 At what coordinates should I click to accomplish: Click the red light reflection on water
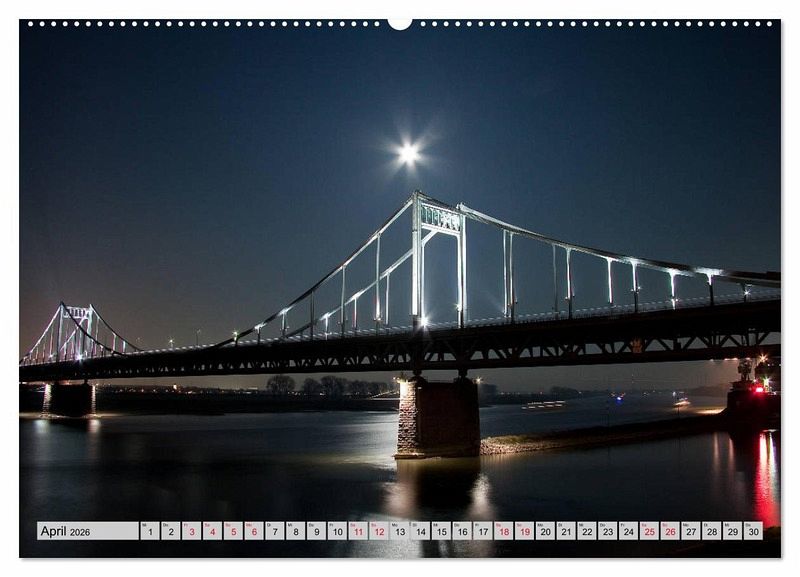tap(765, 475)
